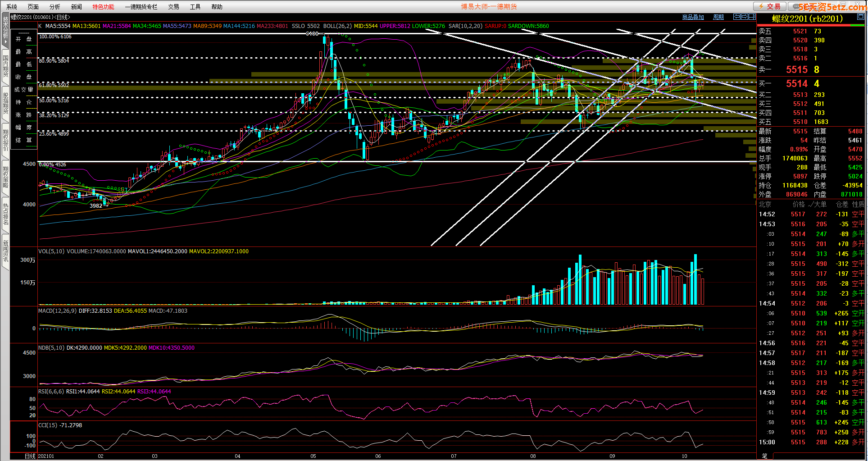
Task: Click the 周期 period link
Action: point(718,17)
